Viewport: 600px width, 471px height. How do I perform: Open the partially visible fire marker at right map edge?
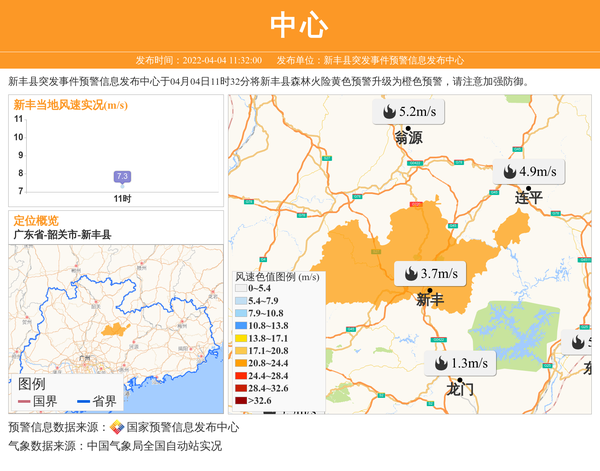tap(579, 342)
